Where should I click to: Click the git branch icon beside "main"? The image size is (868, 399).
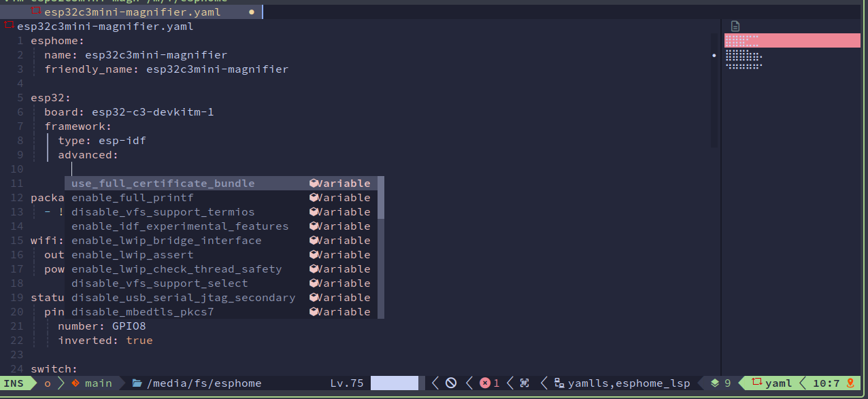(x=76, y=383)
